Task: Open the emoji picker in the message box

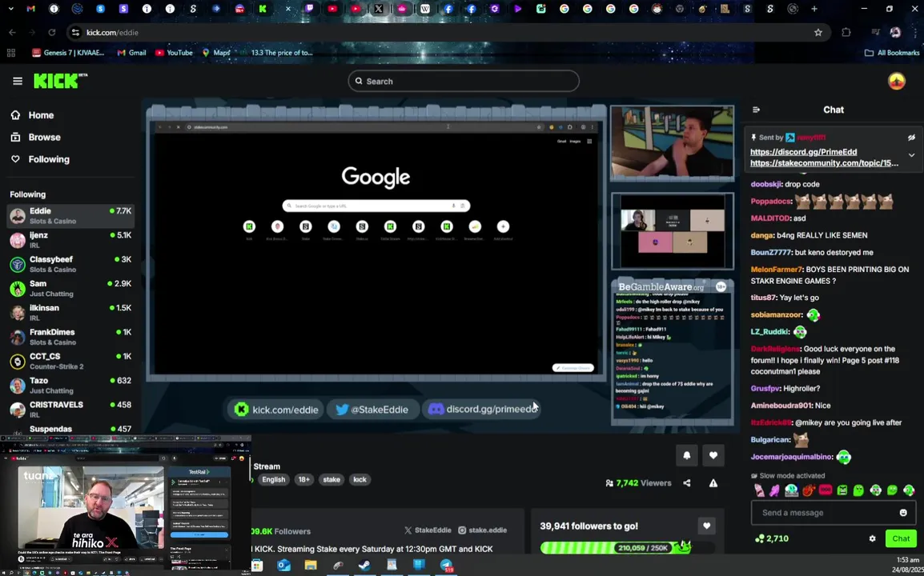Action: tap(903, 512)
